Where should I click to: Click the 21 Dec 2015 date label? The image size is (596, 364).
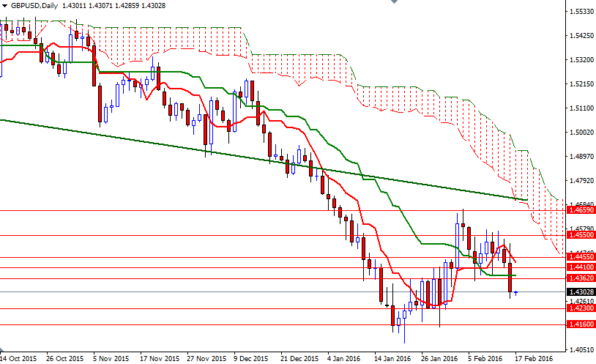coord(299,358)
